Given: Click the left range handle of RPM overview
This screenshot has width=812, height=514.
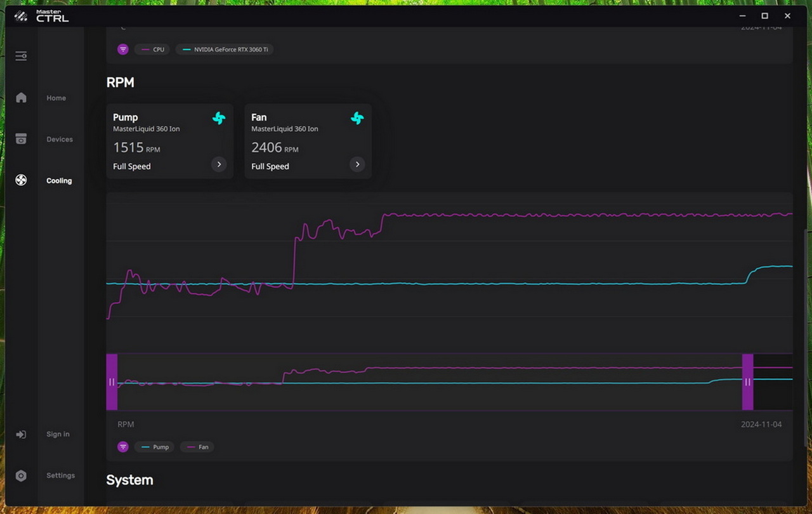Looking at the screenshot, I should point(112,382).
